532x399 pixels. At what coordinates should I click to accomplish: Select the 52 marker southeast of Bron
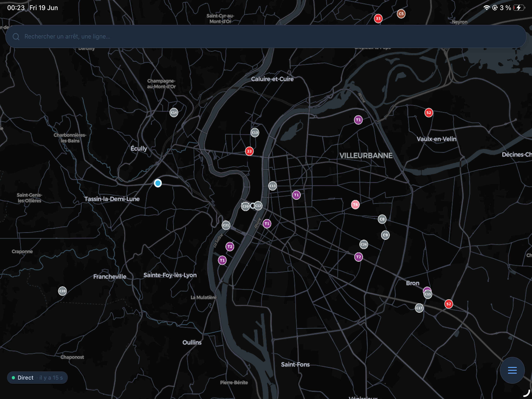coord(448,304)
